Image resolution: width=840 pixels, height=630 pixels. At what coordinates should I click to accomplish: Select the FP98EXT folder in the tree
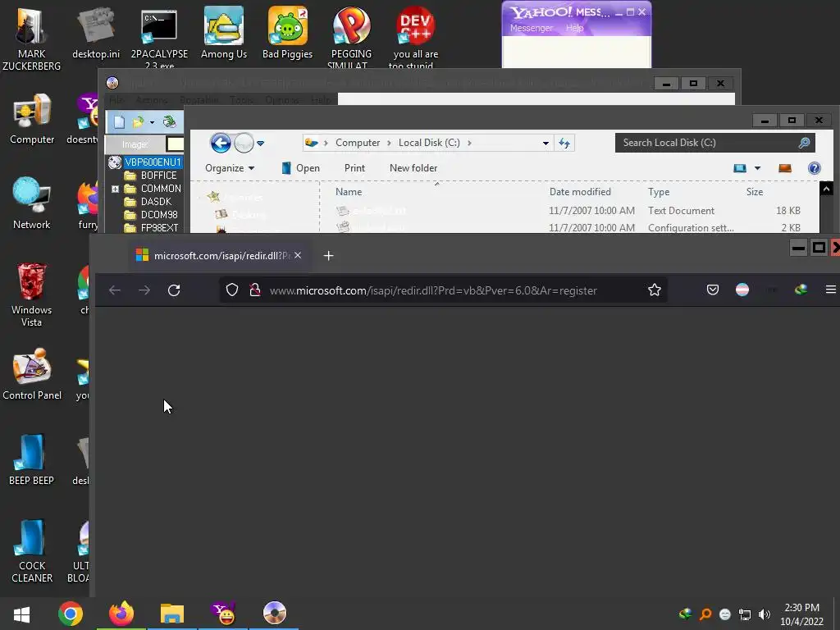click(x=159, y=228)
